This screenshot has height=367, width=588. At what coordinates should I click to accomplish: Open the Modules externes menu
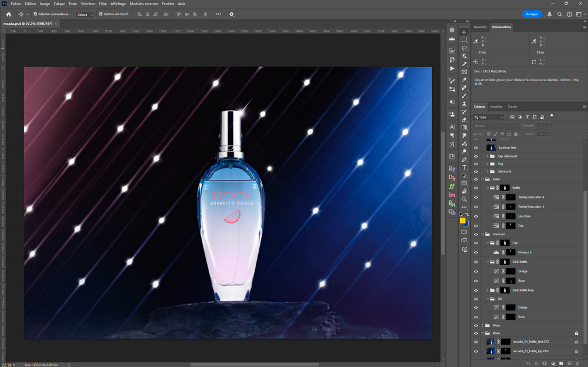[x=144, y=4]
